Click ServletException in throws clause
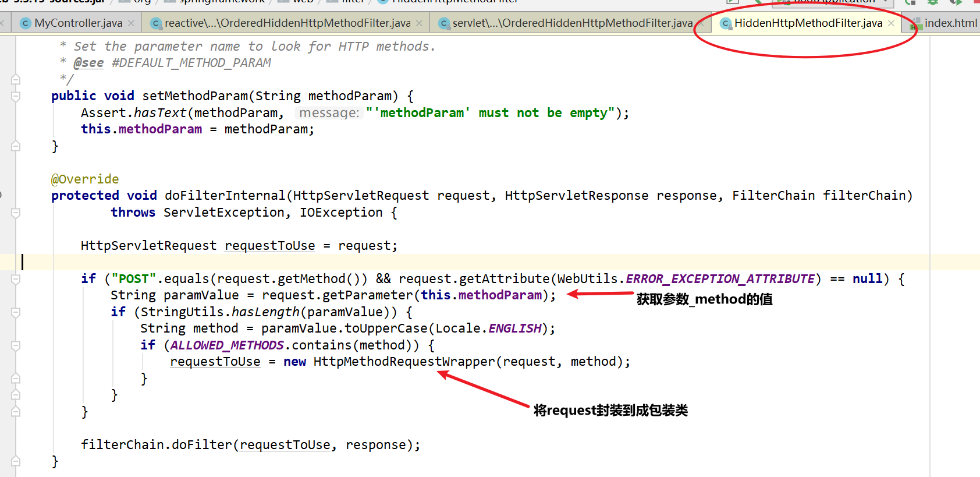Image resolution: width=980 pixels, height=477 pixels. tap(224, 213)
